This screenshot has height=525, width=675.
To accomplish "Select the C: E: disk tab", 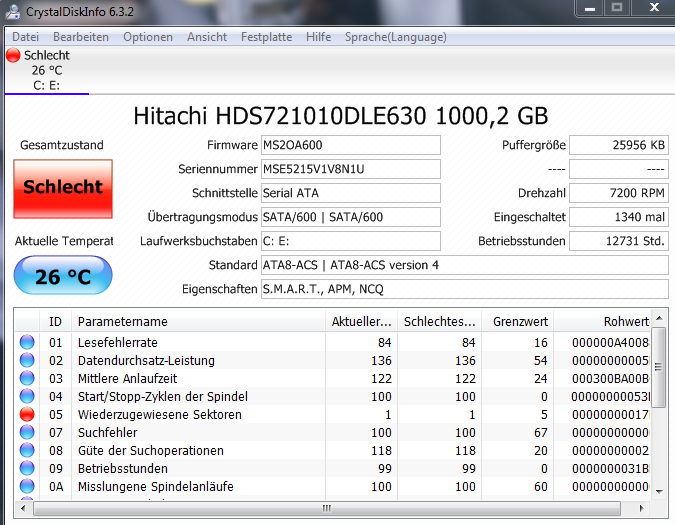I will 47,71.
